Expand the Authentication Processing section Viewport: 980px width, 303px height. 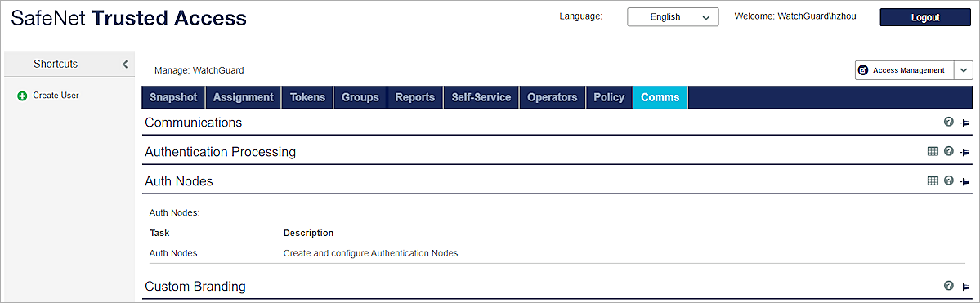coord(220,151)
